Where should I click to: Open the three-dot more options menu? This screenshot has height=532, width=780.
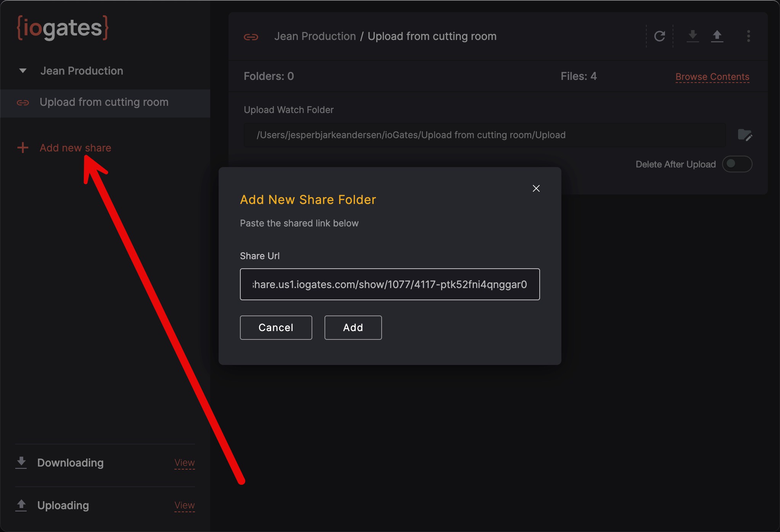click(x=748, y=36)
